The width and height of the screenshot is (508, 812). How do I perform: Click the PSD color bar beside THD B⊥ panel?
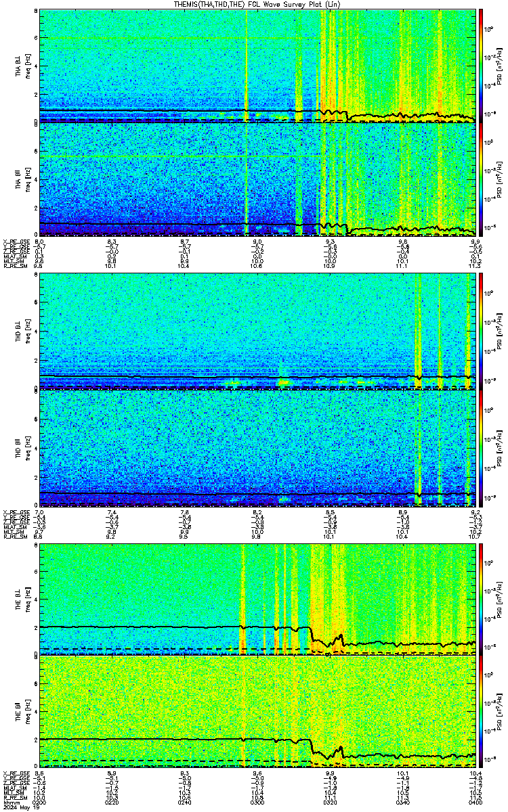(481, 332)
